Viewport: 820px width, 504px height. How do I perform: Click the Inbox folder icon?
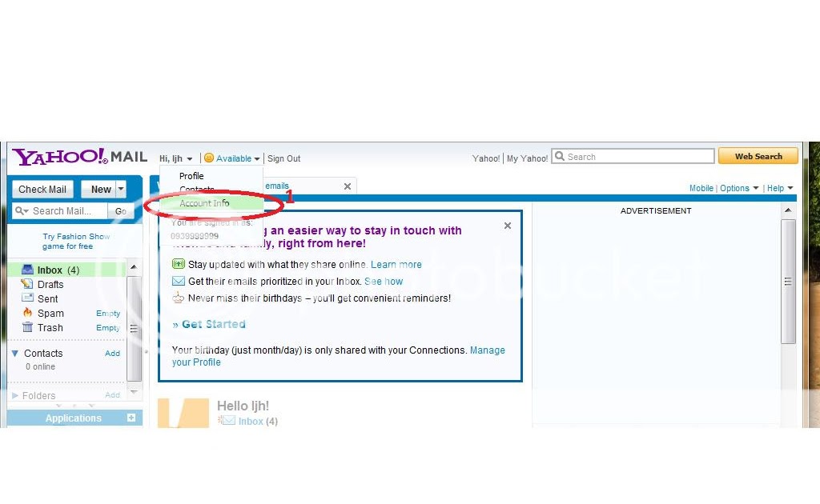pos(27,270)
